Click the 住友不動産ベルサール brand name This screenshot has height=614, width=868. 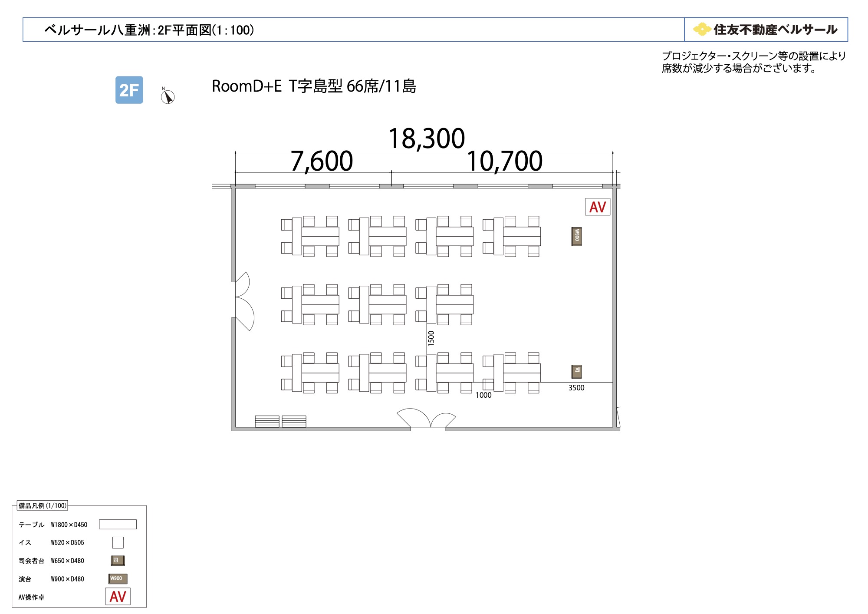[x=775, y=29]
